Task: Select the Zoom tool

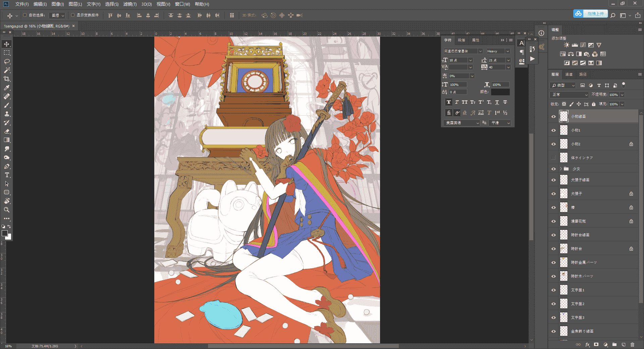Action: tap(7, 210)
